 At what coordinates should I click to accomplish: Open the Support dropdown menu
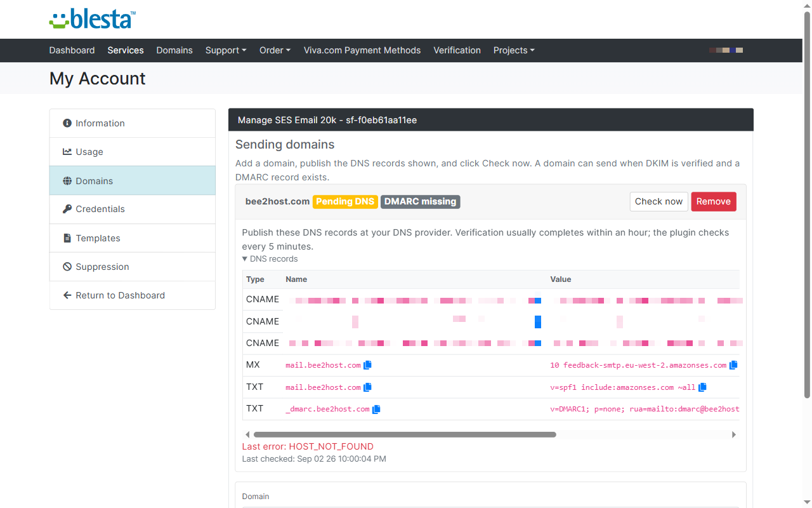[x=226, y=50]
